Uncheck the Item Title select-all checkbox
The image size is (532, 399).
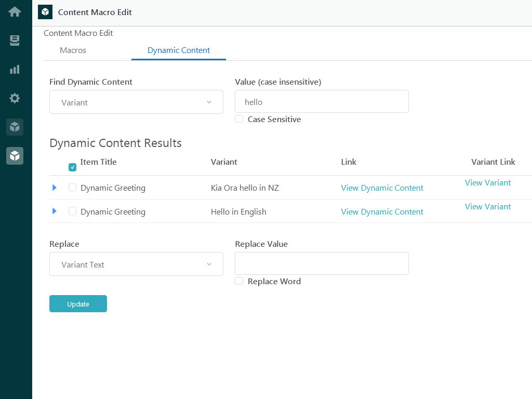[x=72, y=167]
